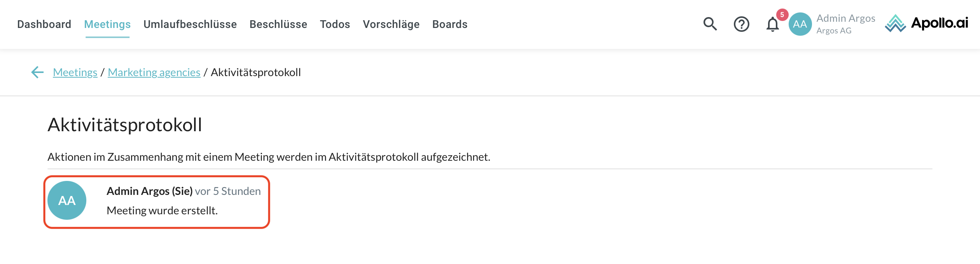The image size is (980, 264).
Task: Select the 'Meeting wurde erstellt' activity entry
Action: coord(162,210)
